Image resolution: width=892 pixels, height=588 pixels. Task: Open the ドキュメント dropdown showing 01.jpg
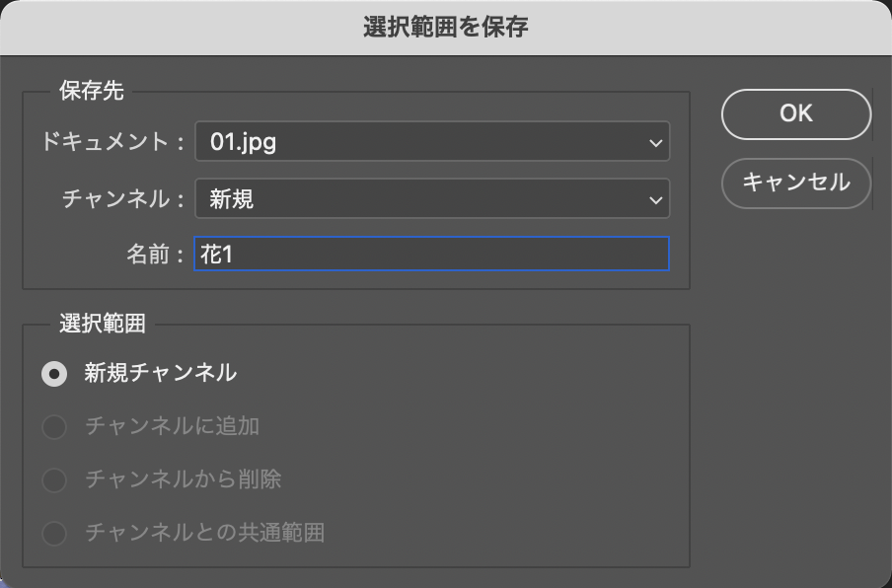431,142
